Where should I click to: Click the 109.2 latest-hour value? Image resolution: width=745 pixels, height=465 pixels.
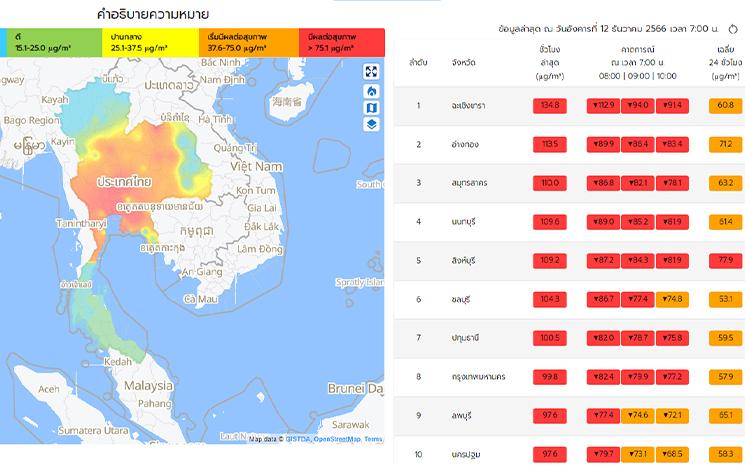pos(550,260)
